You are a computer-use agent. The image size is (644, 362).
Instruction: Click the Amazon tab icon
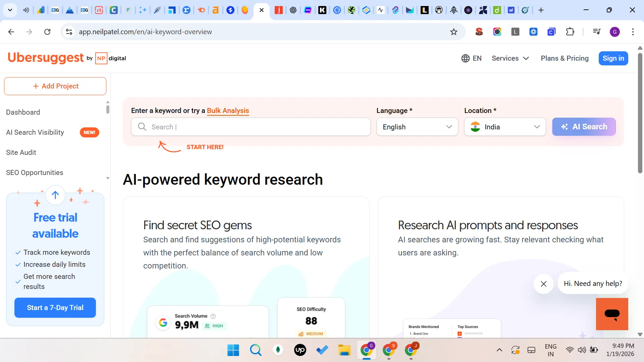pos(216,10)
